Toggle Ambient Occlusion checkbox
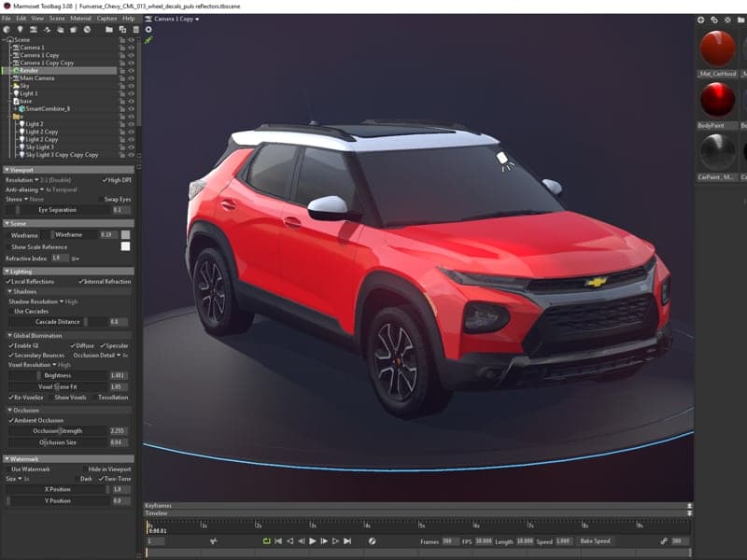Image resolution: width=747 pixels, height=560 pixels. click(x=36, y=421)
